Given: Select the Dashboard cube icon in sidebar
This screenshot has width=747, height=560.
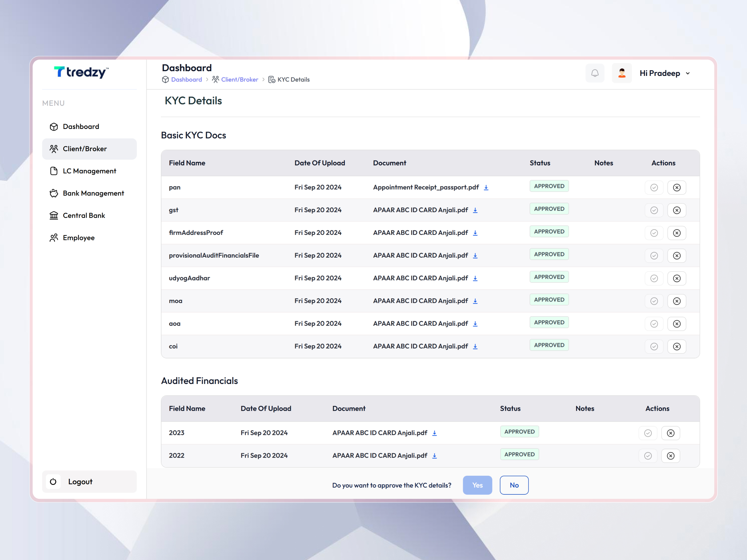Looking at the screenshot, I should 54,127.
